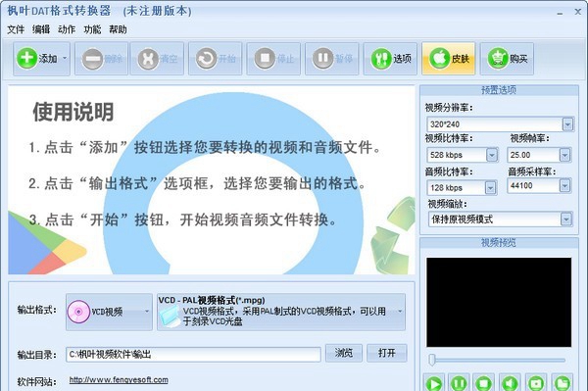This screenshot has height=391, width=588.
Task: Open the Options (选项) toolbar button
Action: (390, 59)
